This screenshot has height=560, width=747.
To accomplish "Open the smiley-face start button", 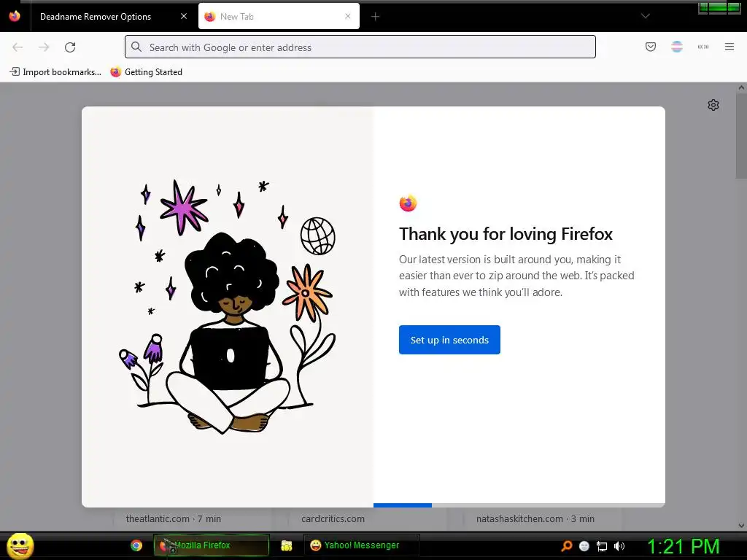I will 20,545.
